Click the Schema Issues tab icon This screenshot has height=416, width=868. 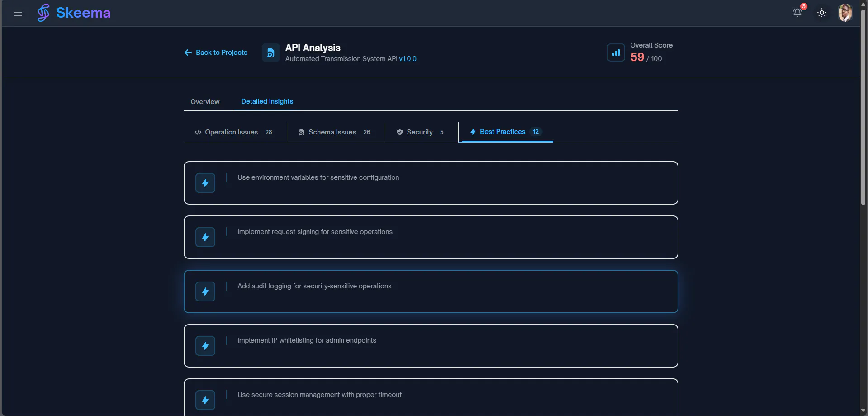click(301, 132)
